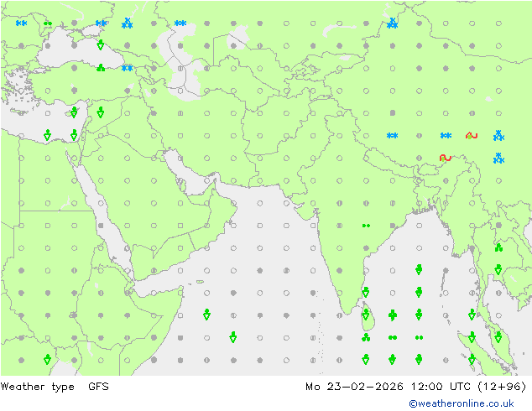Click the rain shower icon off the Somali coast
The width and height of the screenshot is (532, 411).
click(x=207, y=315)
